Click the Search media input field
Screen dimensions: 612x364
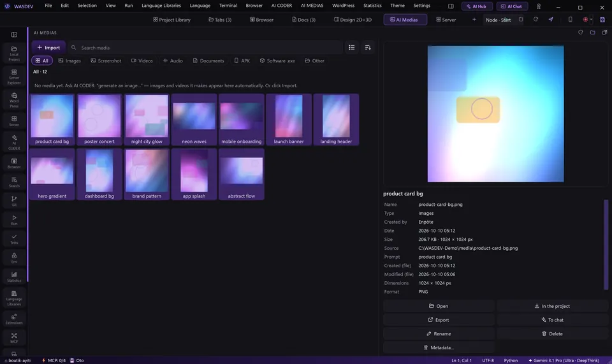point(205,48)
